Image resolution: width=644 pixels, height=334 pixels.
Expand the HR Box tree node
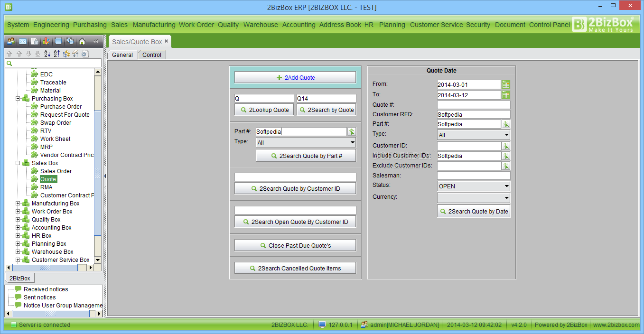click(x=18, y=236)
